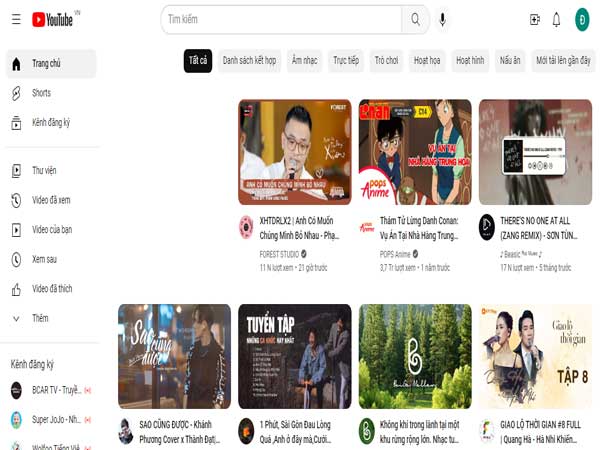The height and width of the screenshot is (450, 600).
Task: Click inside the Tìm kiếm search box
Action: (x=280, y=19)
